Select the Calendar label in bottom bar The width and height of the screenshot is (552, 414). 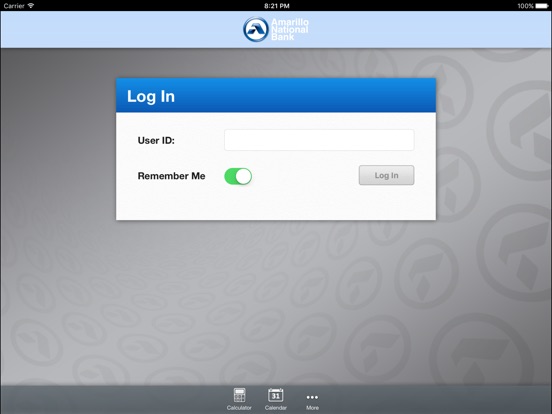[x=276, y=408]
